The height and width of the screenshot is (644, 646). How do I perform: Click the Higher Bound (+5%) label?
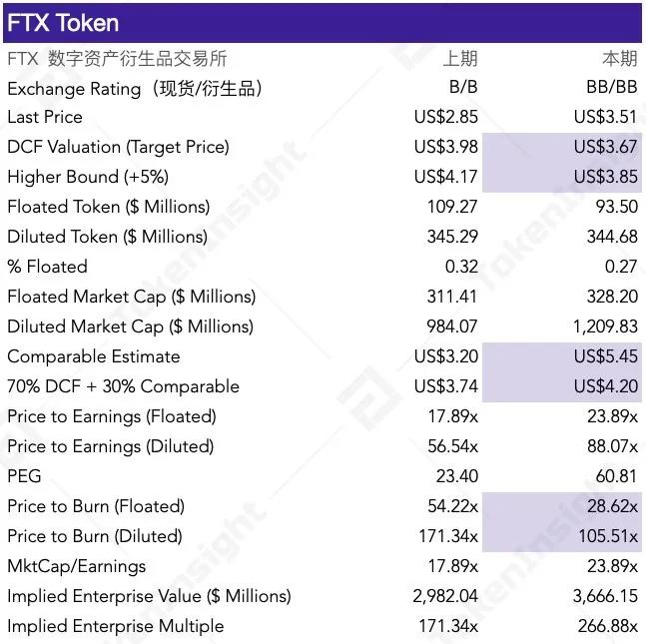tap(88, 177)
